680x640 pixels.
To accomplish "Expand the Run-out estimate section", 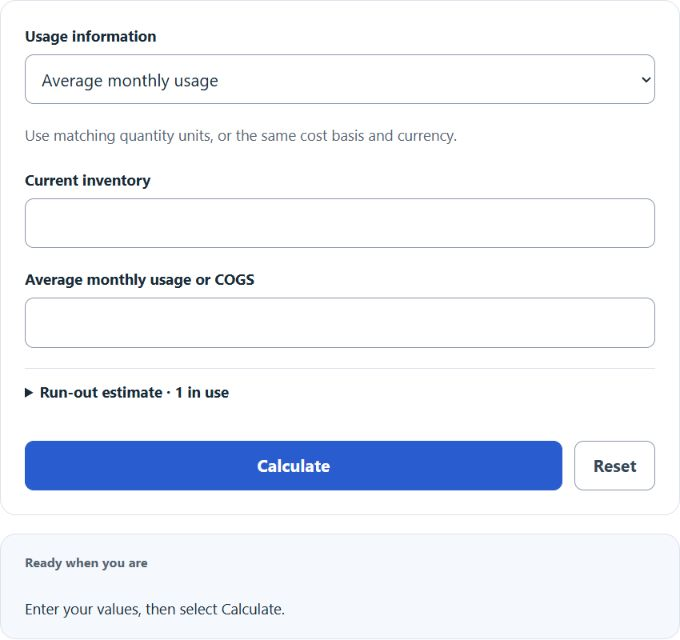I will [x=127, y=392].
